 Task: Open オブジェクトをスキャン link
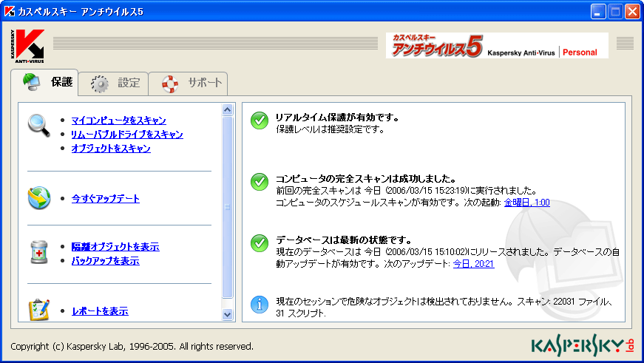tap(111, 149)
